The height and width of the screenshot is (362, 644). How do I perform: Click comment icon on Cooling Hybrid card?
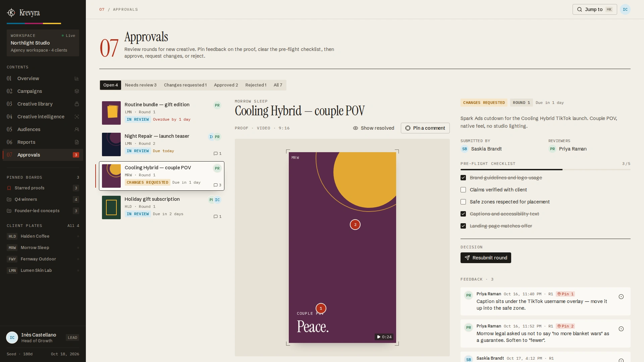216,185
